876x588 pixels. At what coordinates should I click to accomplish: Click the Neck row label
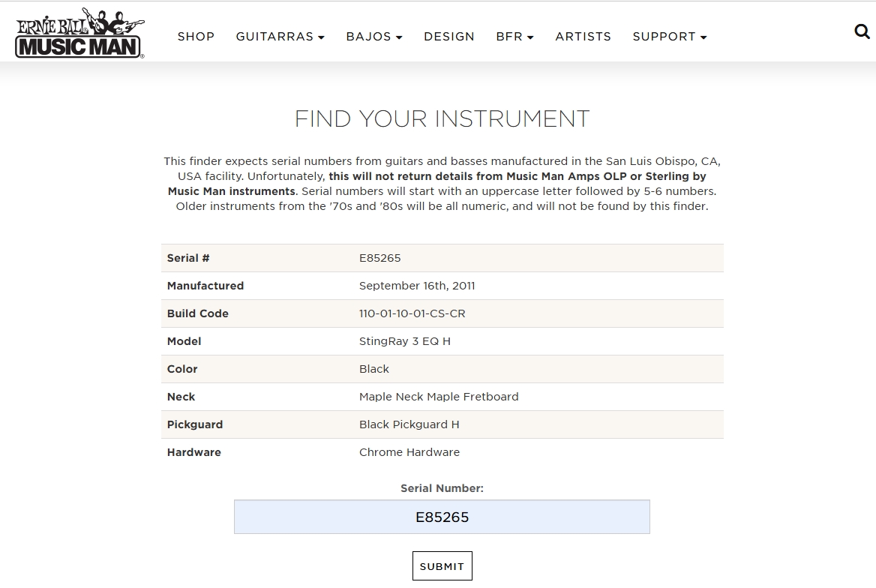coord(181,397)
